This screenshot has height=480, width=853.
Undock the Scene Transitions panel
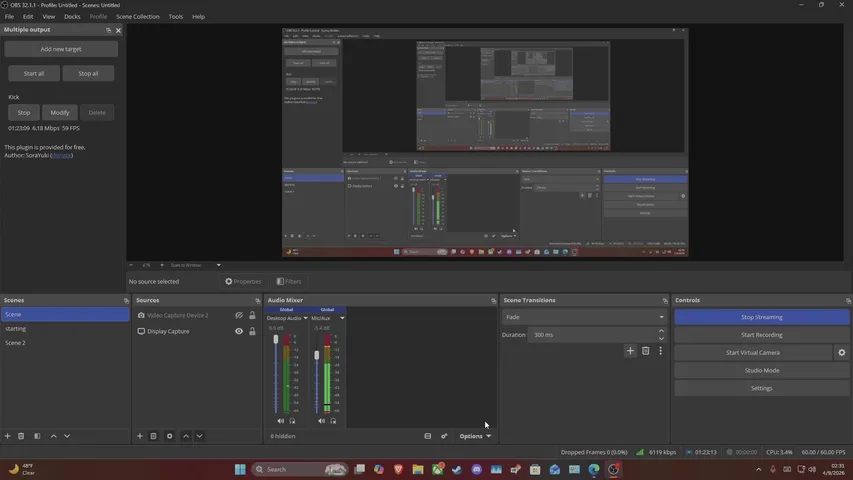[x=665, y=300]
